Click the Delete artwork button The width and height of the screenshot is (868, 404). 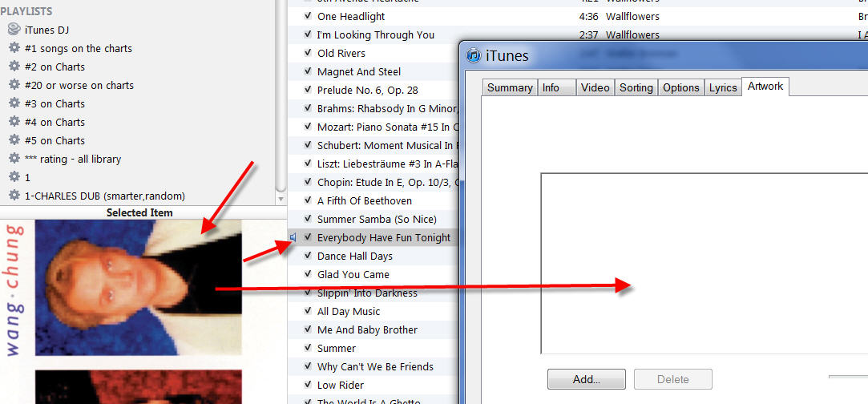673,380
